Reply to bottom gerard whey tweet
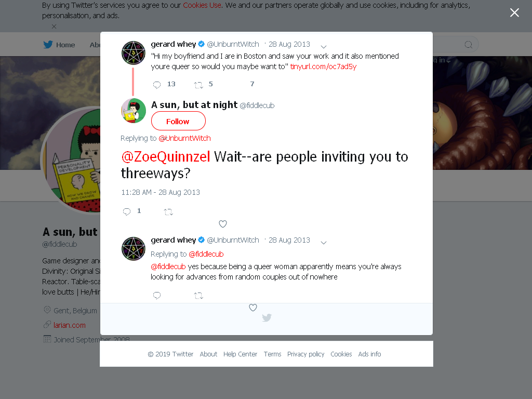The height and width of the screenshot is (399, 532). [x=157, y=296]
